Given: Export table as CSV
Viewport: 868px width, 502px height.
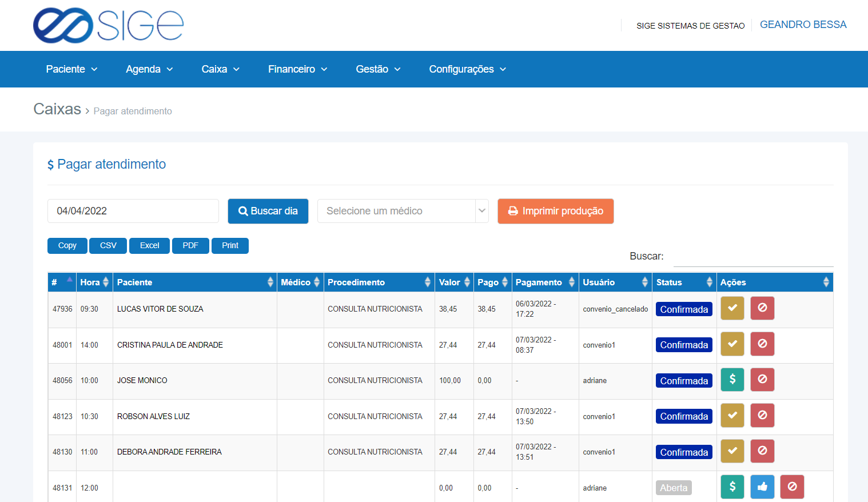Looking at the screenshot, I should pos(108,245).
